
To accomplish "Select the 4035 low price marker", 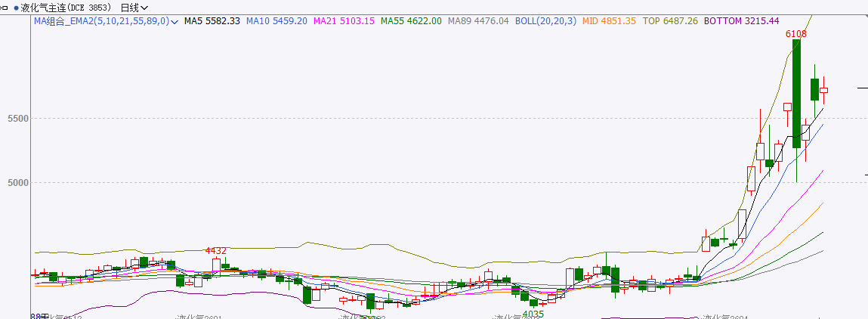I will pyautogui.click(x=533, y=314).
